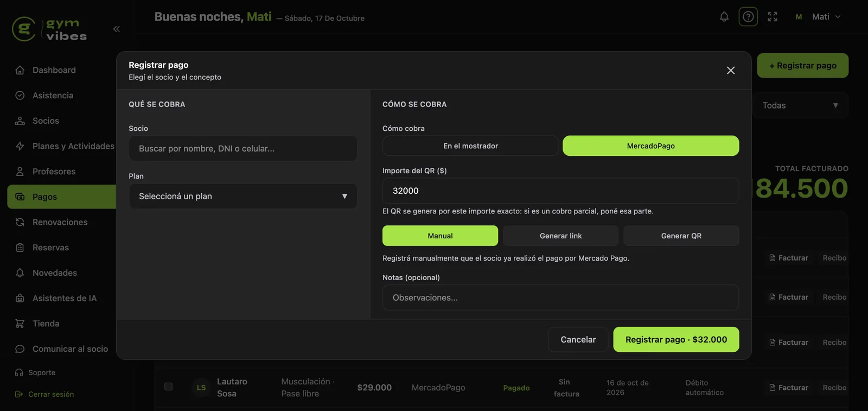Collapse the sidebar with double chevron icon

click(x=116, y=29)
